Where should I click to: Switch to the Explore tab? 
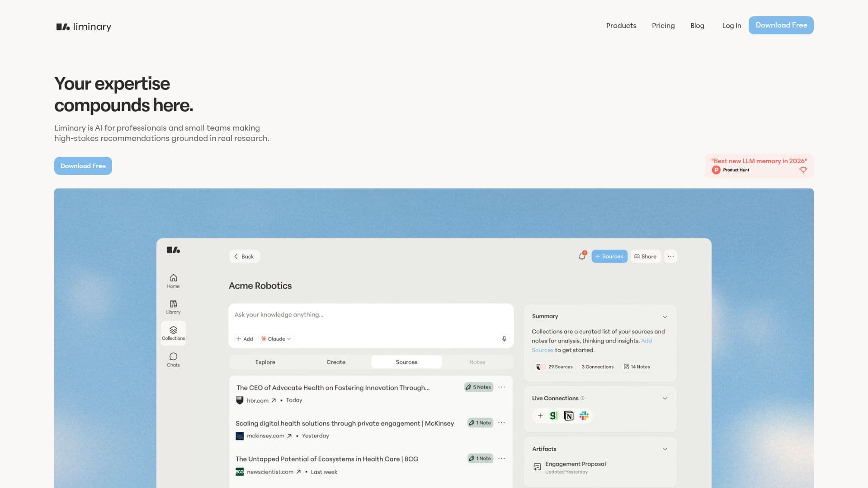265,362
